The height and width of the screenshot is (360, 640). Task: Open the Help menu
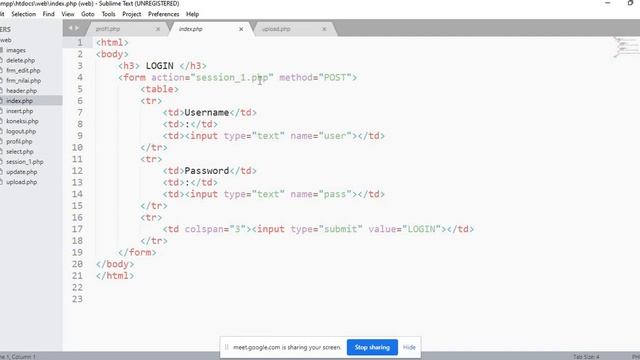pos(192,14)
